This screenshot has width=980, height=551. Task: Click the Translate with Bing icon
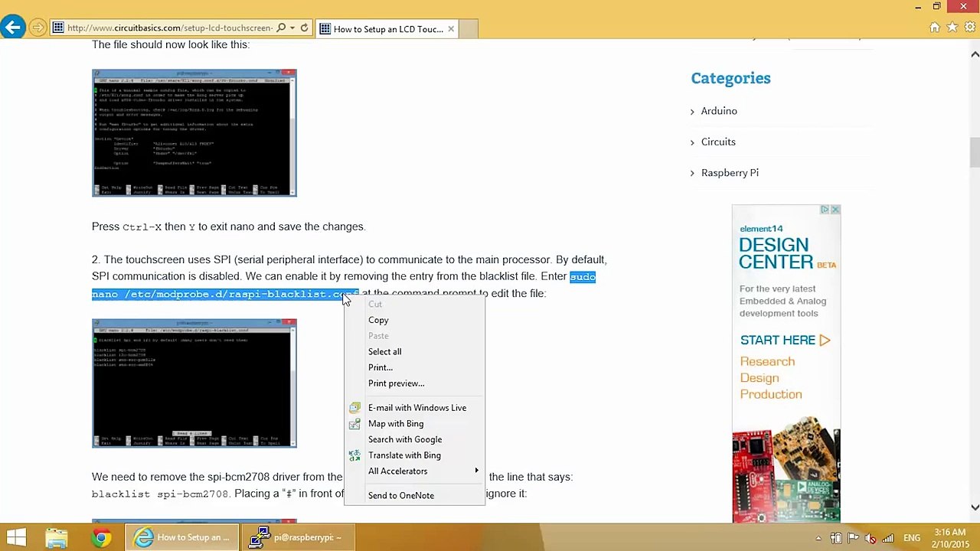click(354, 455)
